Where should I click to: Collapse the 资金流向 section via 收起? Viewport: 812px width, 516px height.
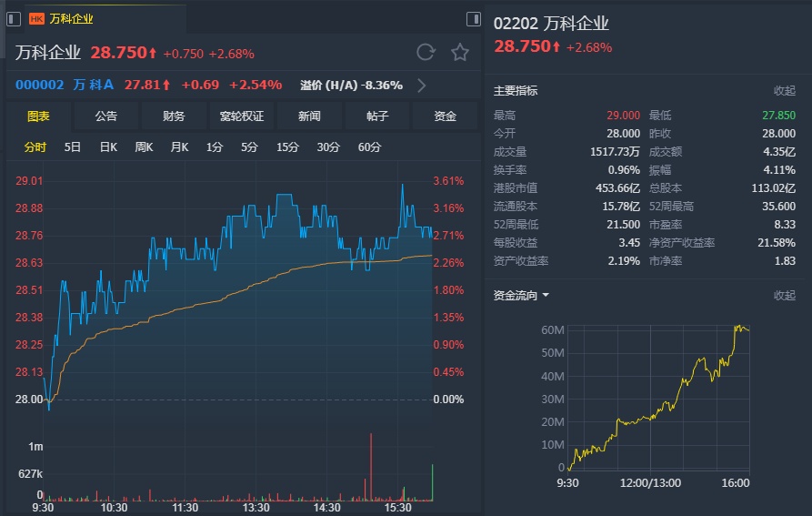[x=784, y=295]
